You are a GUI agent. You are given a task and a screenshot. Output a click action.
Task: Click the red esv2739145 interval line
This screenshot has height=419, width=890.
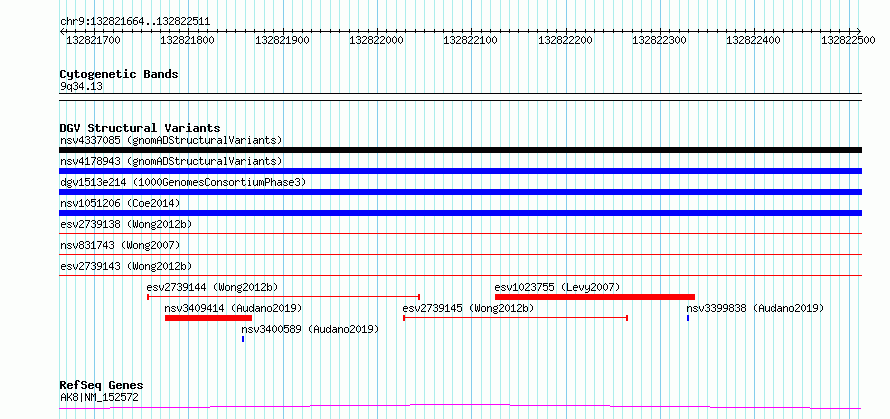[515, 318]
